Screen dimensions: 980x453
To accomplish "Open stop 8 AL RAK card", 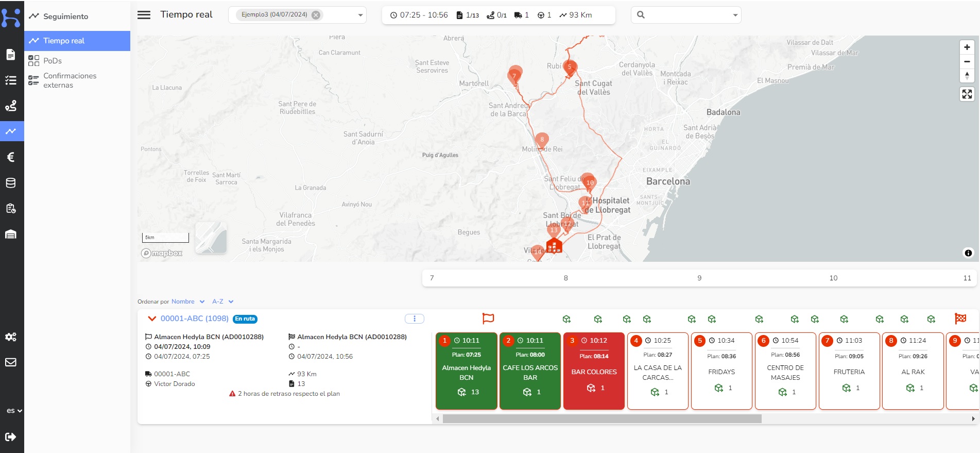I will (x=913, y=371).
